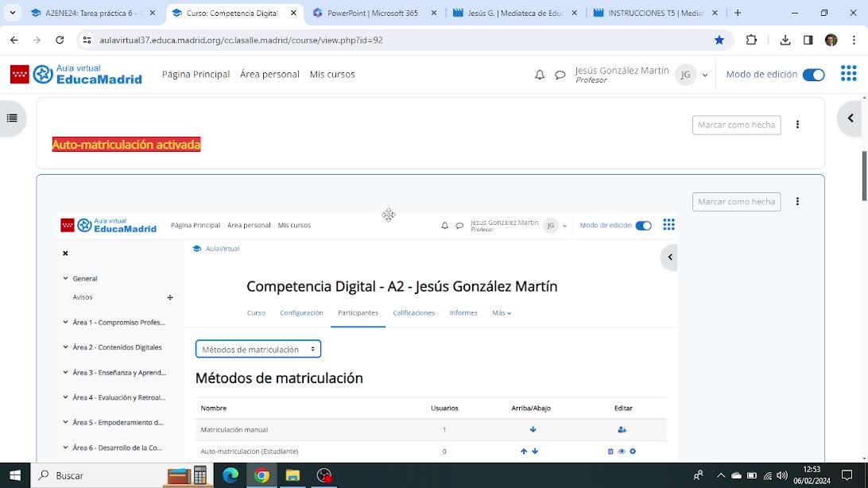Open the course index drawer icon
The width and height of the screenshot is (868, 488).
[x=12, y=118]
